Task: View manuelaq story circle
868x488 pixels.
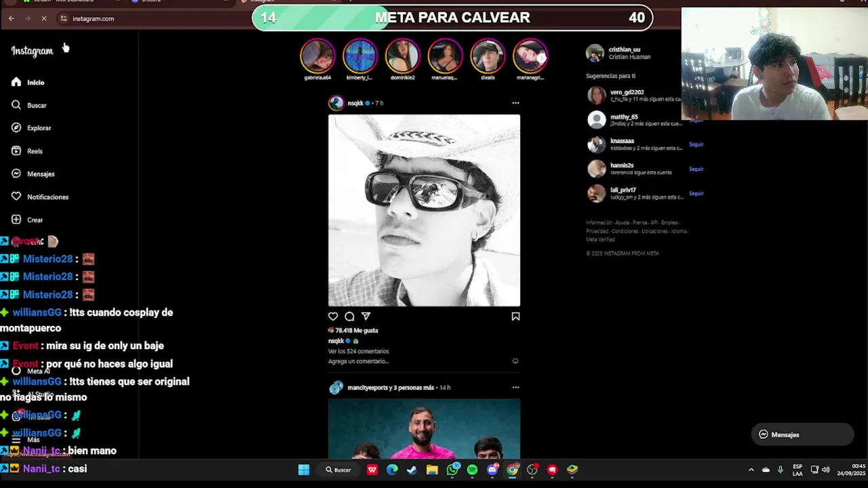Action: click(x=445, y=56)
